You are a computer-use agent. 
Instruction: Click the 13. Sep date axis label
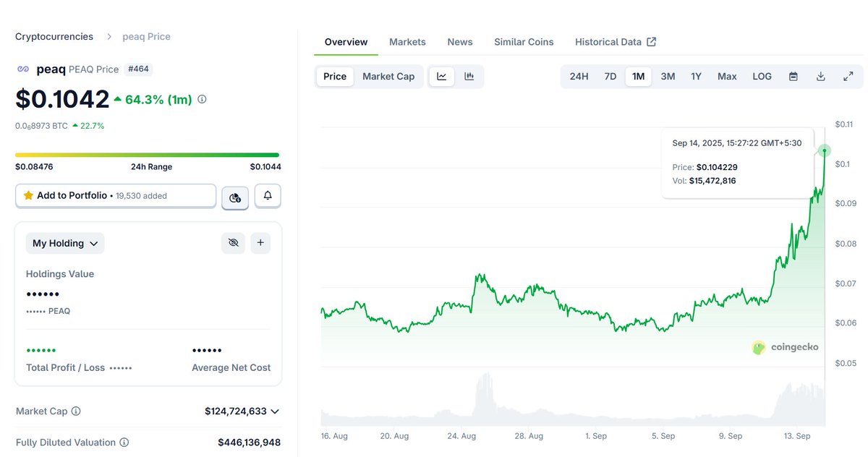[x=797, y=436]
